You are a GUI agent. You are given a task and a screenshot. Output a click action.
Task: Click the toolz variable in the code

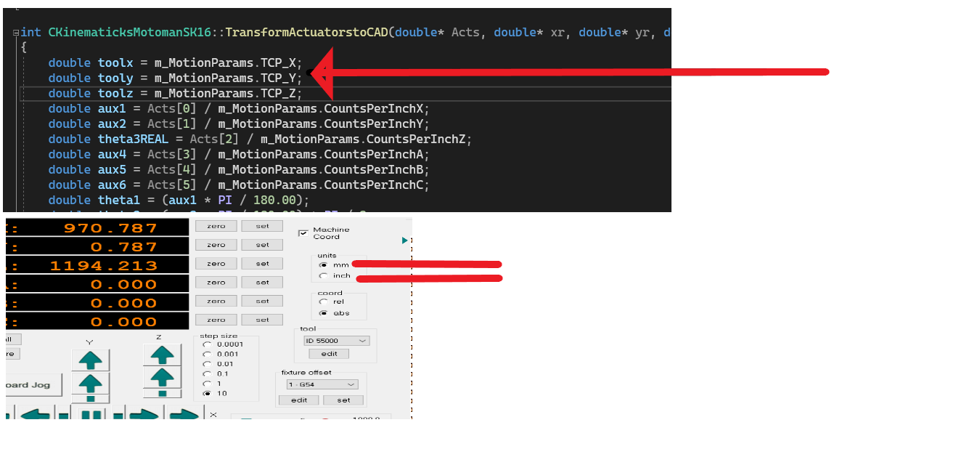point(115,93)
